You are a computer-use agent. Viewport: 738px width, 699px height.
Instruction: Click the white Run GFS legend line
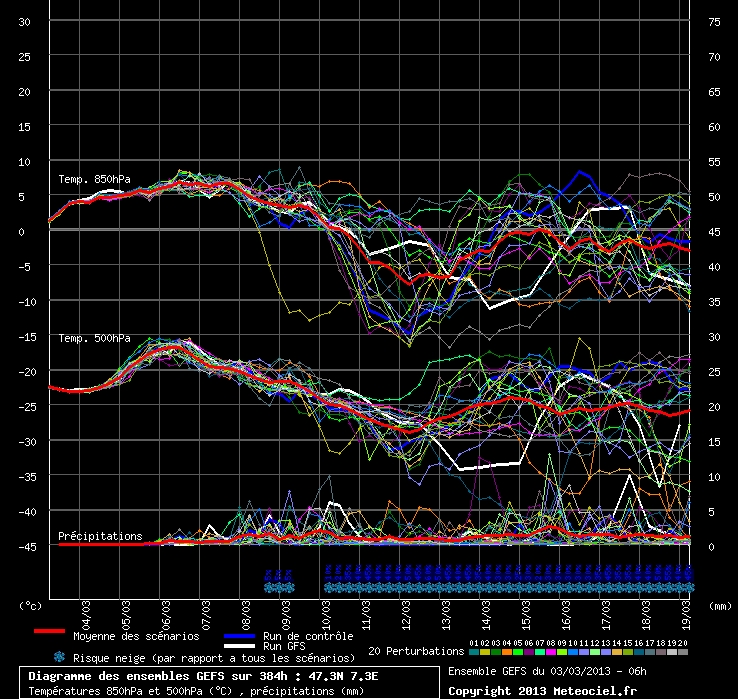pyautogui.click(x=238, y=646)
